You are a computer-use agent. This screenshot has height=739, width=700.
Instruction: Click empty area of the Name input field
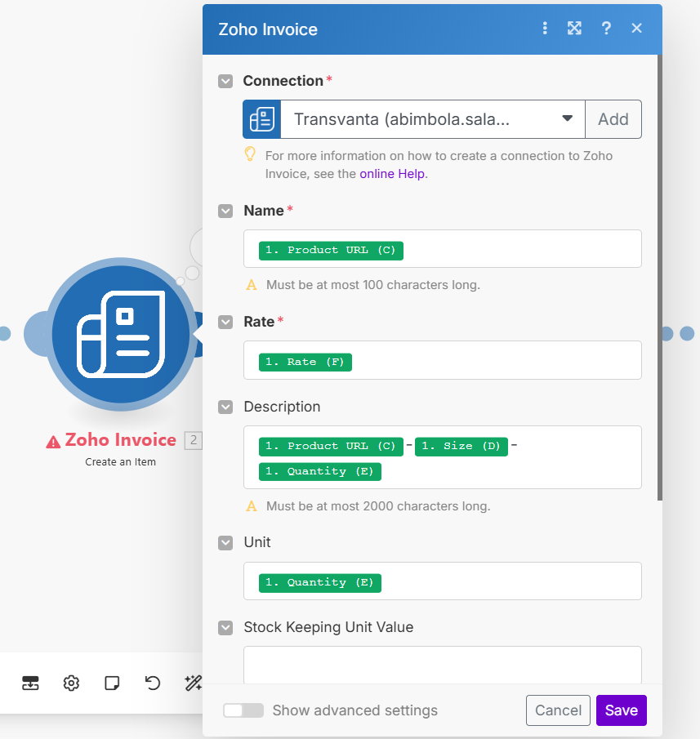click(x=521, y=249)
